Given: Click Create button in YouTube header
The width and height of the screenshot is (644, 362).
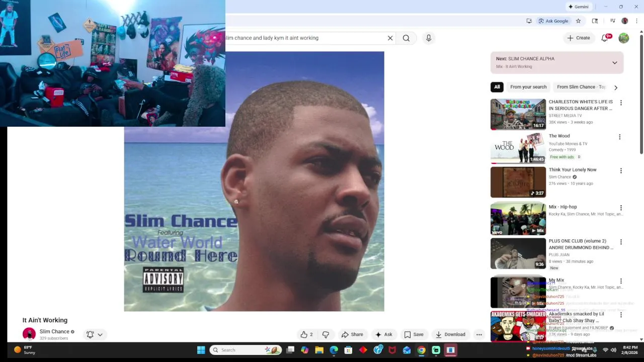Looking at the screenshot, I should pyautogui.click(x=579, y=38).
